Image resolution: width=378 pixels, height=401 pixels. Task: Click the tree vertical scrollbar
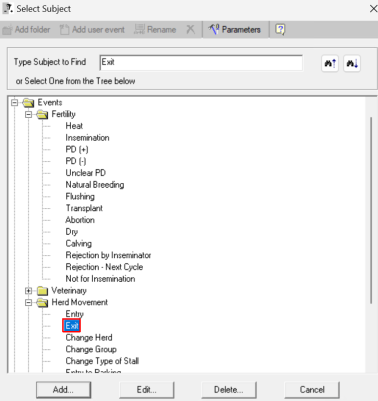(371, 210)
